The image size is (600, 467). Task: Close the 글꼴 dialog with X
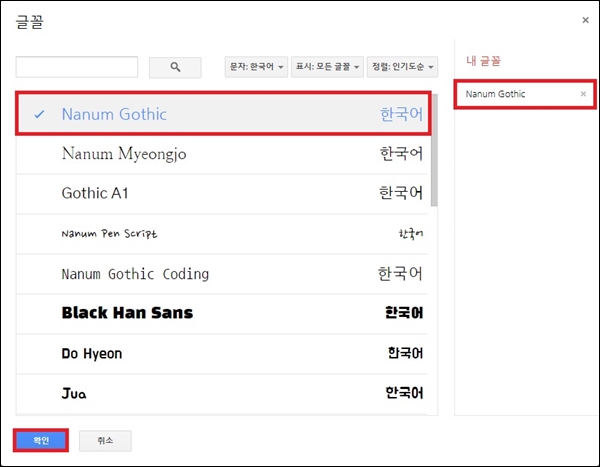tap(585, 20)
